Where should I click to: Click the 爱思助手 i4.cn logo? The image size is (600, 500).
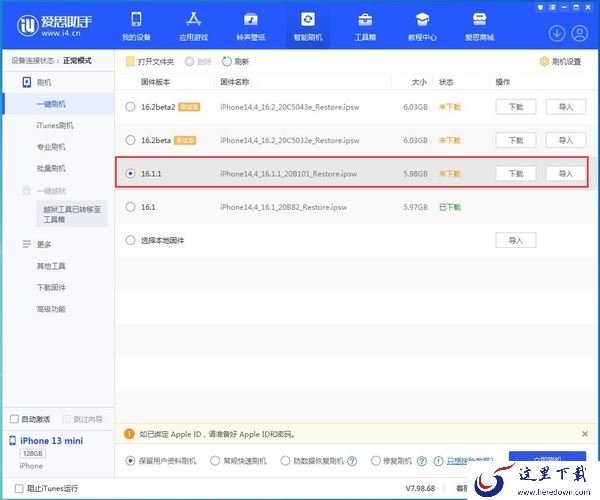point(54,26)
